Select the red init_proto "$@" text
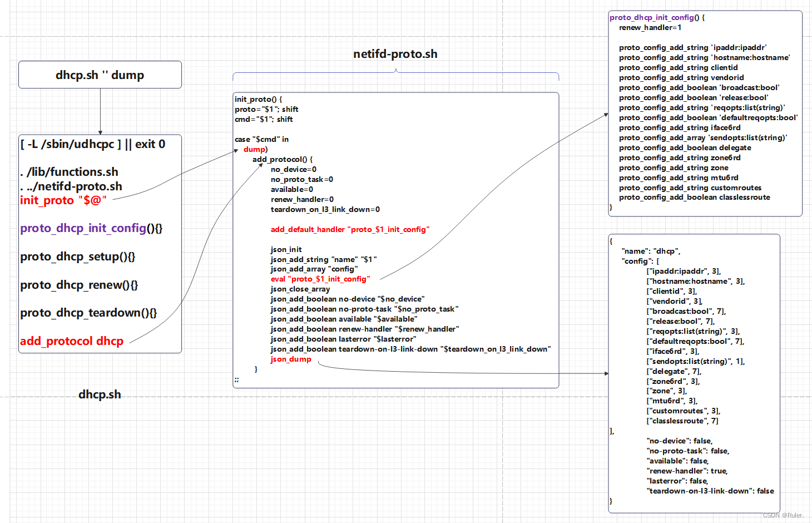 tap(63, 200)
